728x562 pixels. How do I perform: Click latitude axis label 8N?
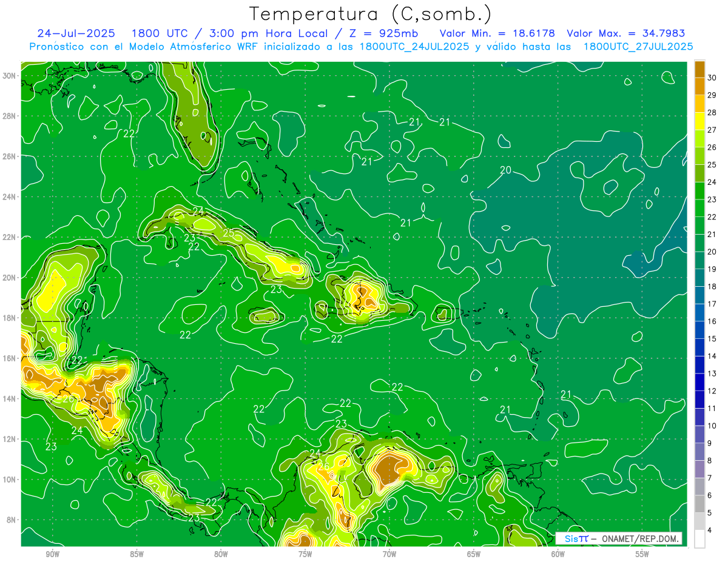(x=11, y=520)
